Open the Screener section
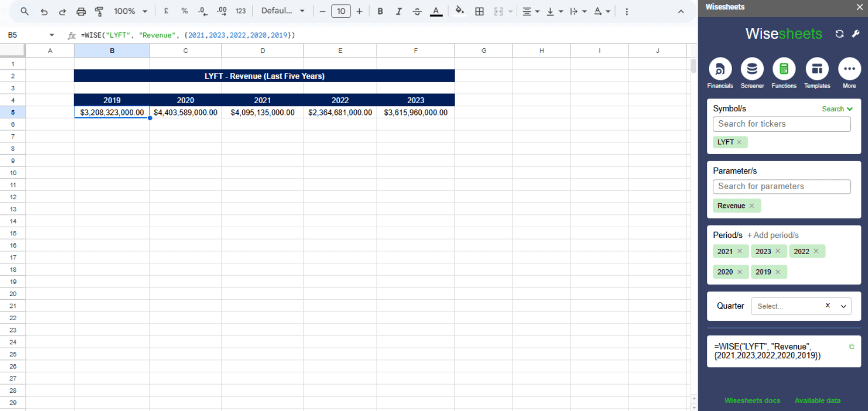Viewport: 868px width, 411px height. coord(752,73)
